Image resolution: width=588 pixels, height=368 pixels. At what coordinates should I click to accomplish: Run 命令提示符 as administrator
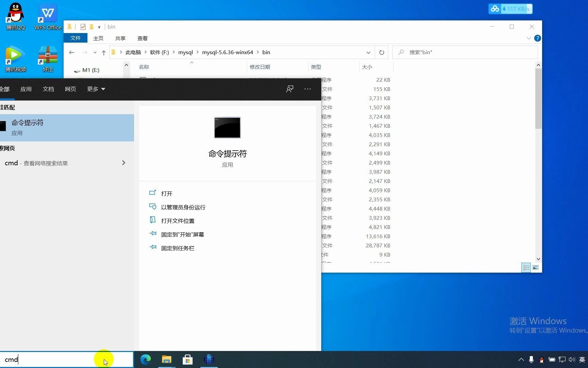(183, 207)
